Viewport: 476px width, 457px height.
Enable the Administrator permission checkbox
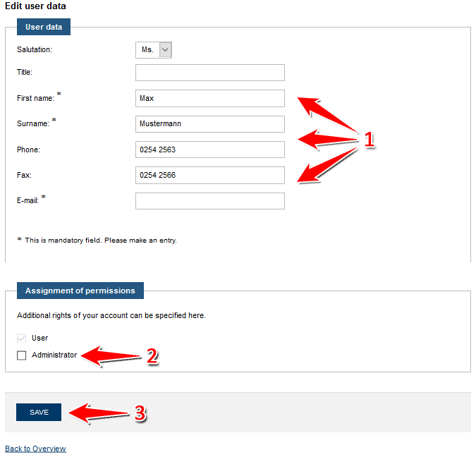point(22,355)
